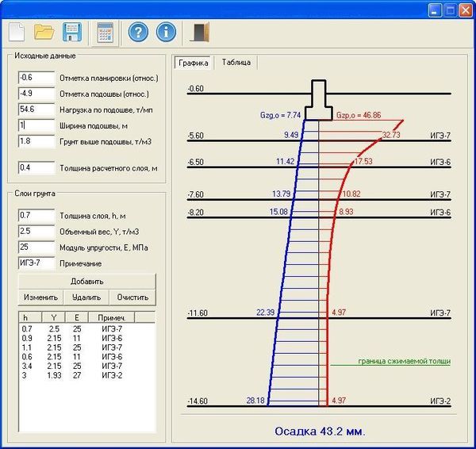Click the Удалить button
Viewport: 476px width, 449px height.
pos(86,297)
